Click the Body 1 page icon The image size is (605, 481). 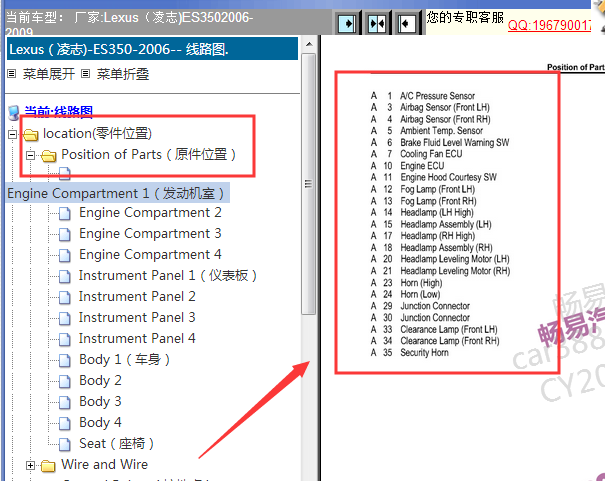(64, 360)
